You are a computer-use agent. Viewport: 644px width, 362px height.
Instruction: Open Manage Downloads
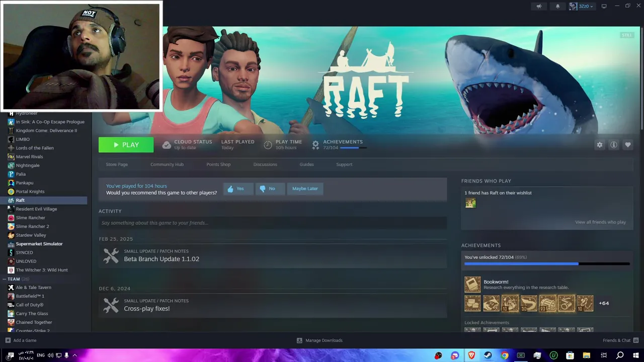click(319, 340)
